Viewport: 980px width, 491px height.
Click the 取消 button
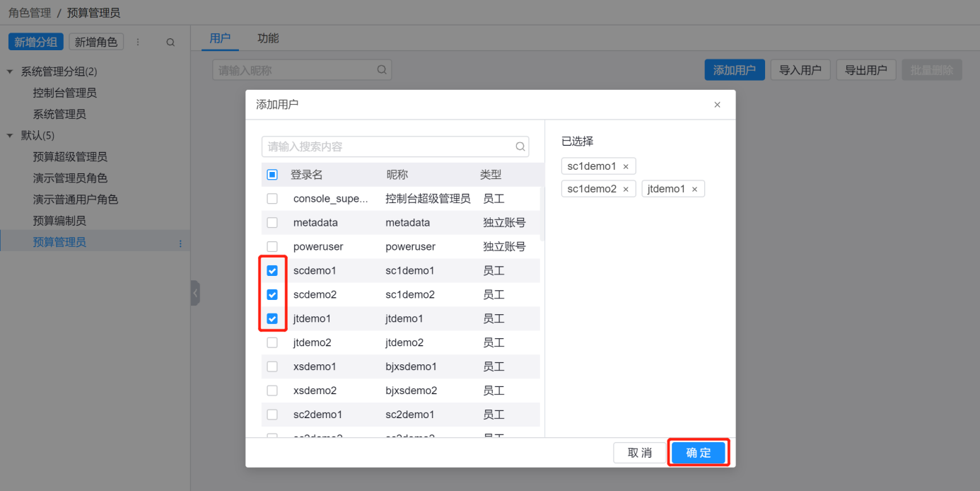(x=640, y=453)
